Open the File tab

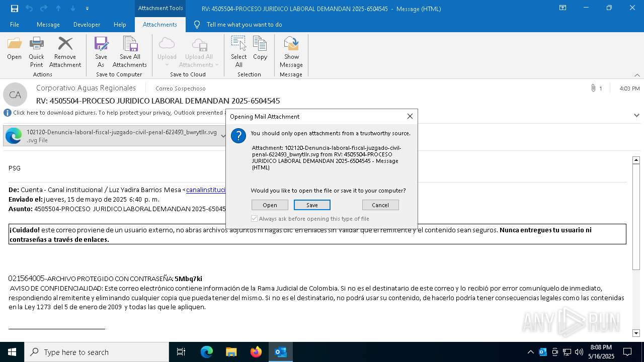pyautogui.click(x=15, y=25)
